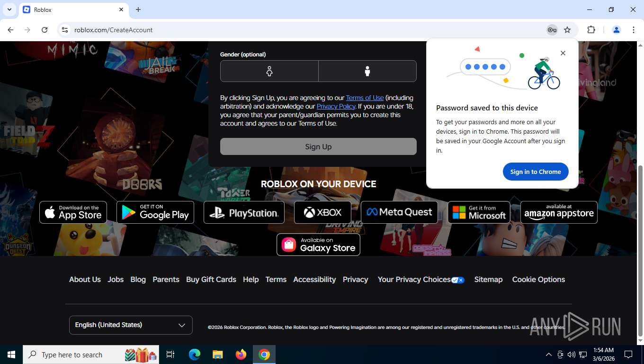Close the Roblox tab
Viewport: 644px width, 364px height.
(x=121, y=9)
